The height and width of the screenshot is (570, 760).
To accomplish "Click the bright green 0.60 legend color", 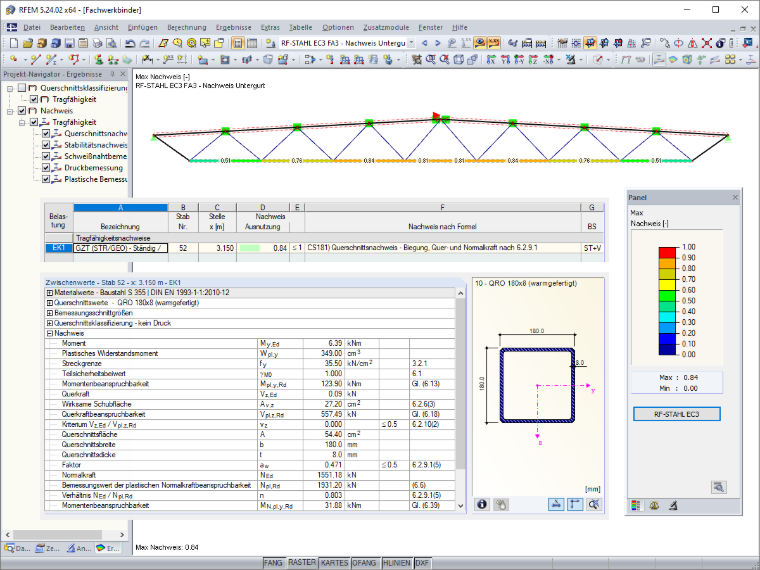I will point(667,295).
